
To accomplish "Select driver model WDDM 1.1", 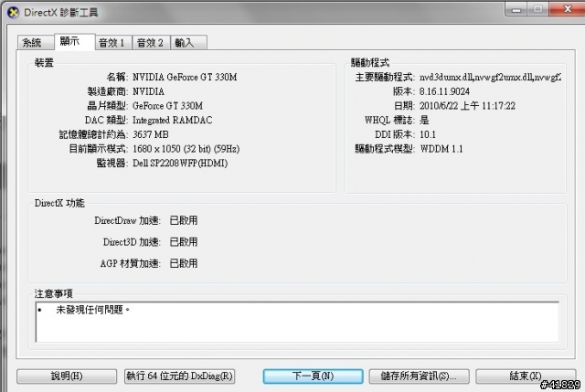I will 441,149.
